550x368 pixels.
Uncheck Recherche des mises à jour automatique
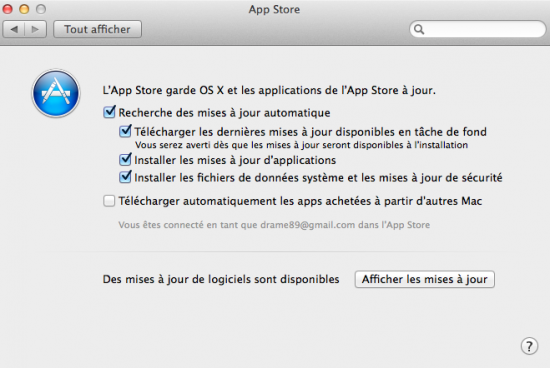[x=109, y=112]
